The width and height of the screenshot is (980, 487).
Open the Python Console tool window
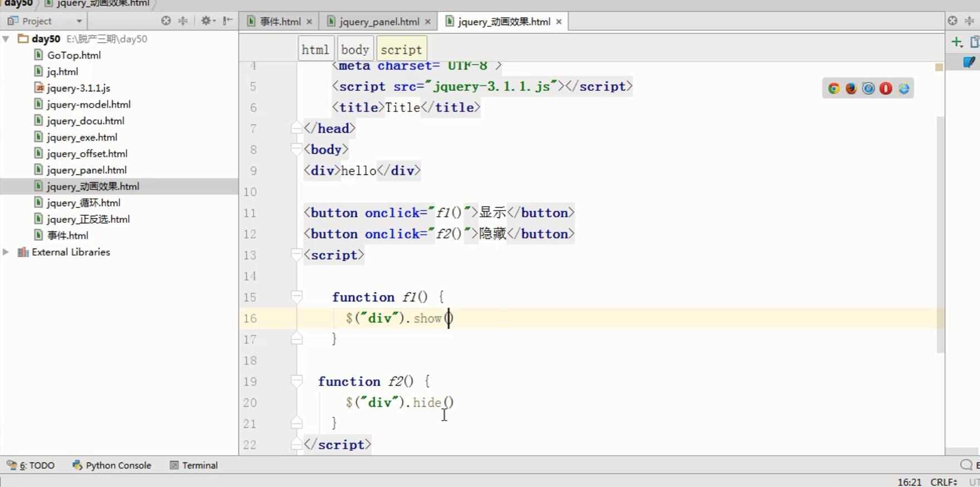pyautogui.click(x=112, y=465)
